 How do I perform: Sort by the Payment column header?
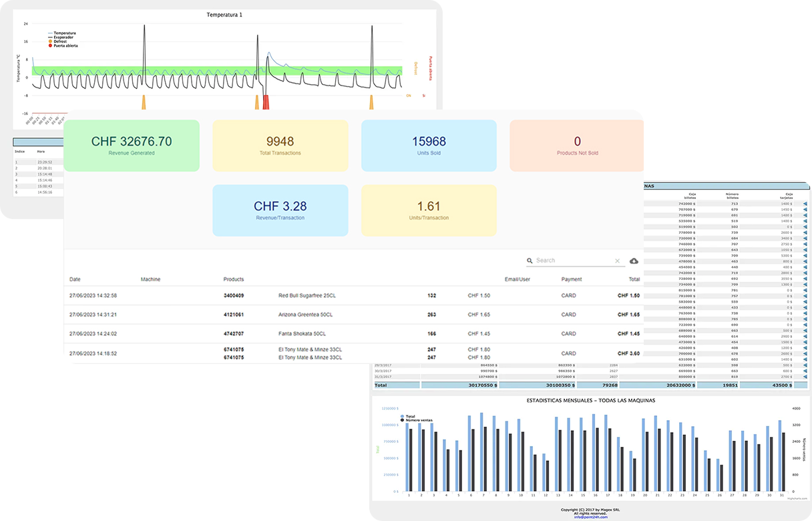pyautogui.click(x=572, y=279)
